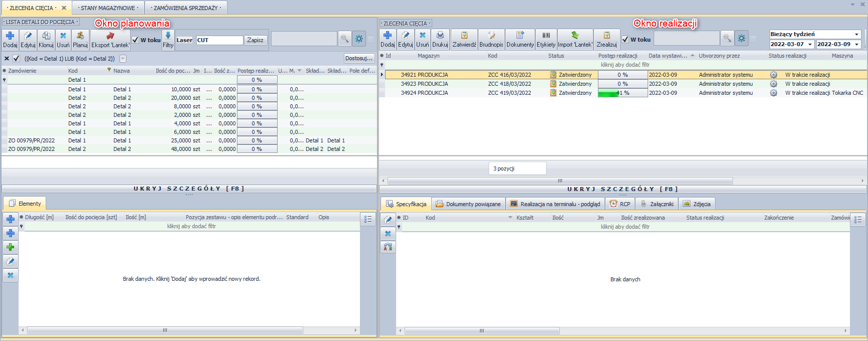This screenshot has height=341, width=868.
Task: Expand the filter expression history dropdown
Action: (123, 59)
